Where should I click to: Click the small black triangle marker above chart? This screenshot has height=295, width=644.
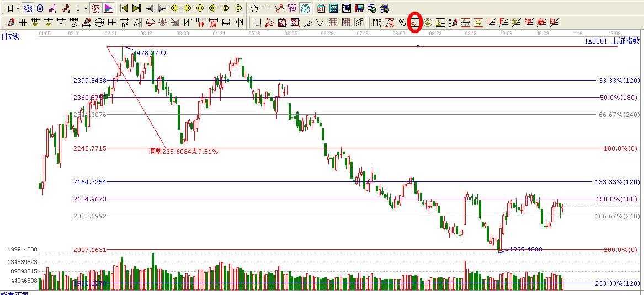click(418, 45)
